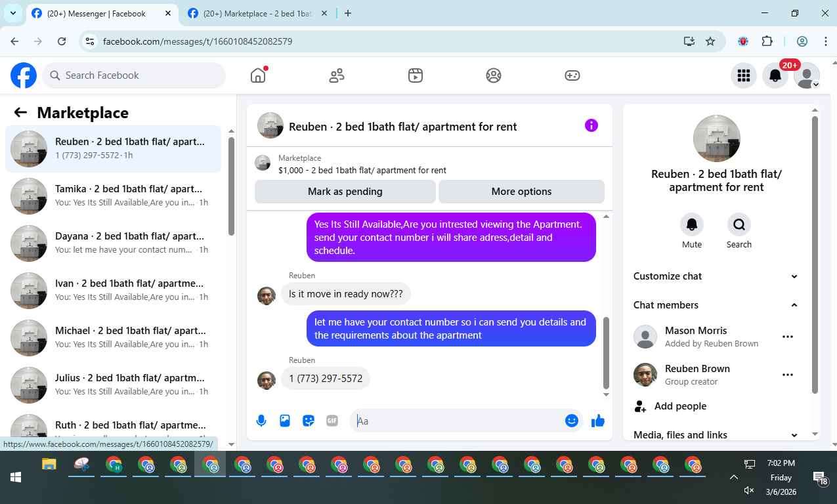The width and height of the screenshot is (837, 504).
Task: Click the Search Facebook field
Action: (x=134, y=75)
